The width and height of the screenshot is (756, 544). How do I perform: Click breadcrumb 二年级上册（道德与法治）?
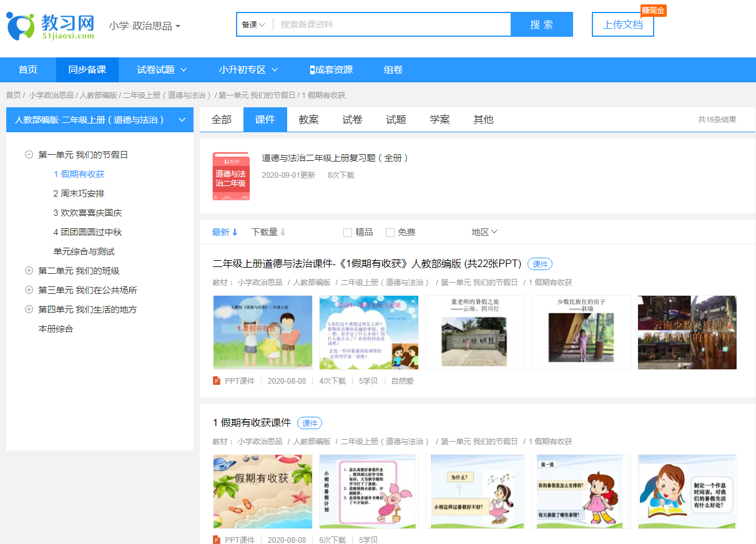(167, 95)
